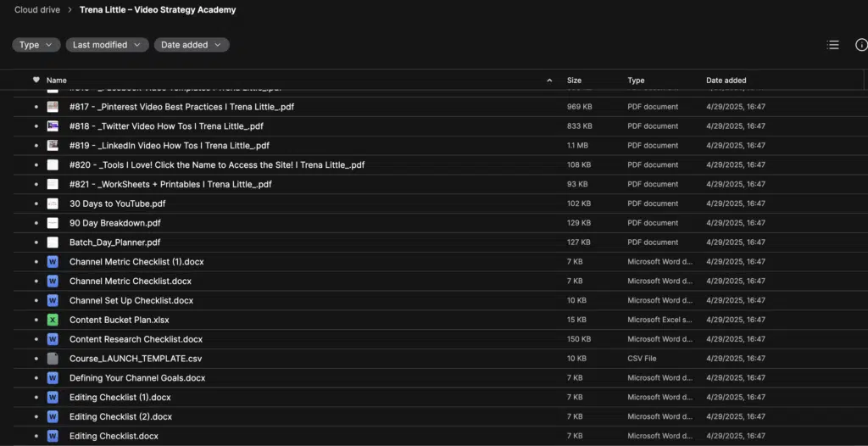This screenshot has height=446, width=868.
Task: Open the Type filter dropdown
Action: 36,45
